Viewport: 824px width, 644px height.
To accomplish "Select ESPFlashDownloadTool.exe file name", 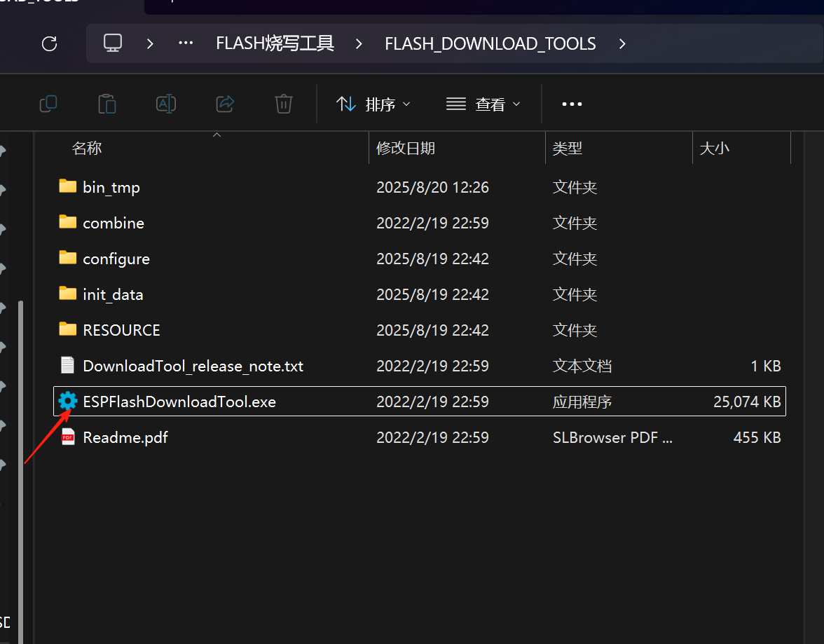I will pos(179,402).
